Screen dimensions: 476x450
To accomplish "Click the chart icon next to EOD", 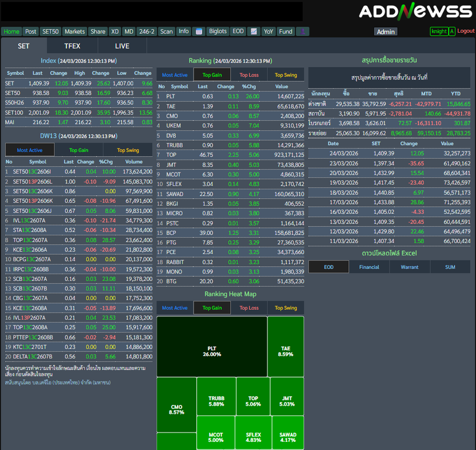I will click(253, 32).
